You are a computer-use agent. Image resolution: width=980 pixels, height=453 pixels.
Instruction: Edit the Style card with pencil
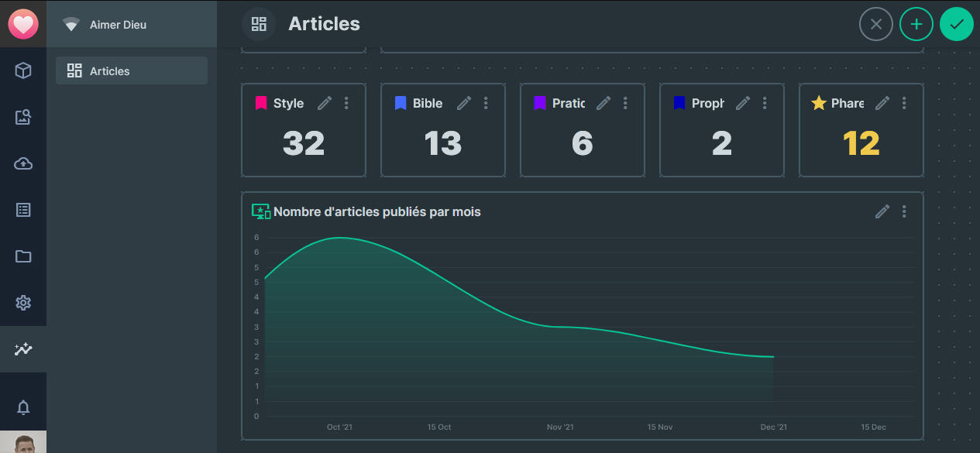tap(325, 103)
